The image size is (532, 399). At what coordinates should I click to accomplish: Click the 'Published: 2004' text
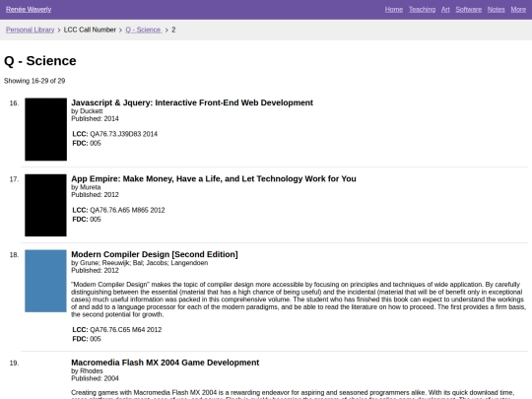point(95,378)
